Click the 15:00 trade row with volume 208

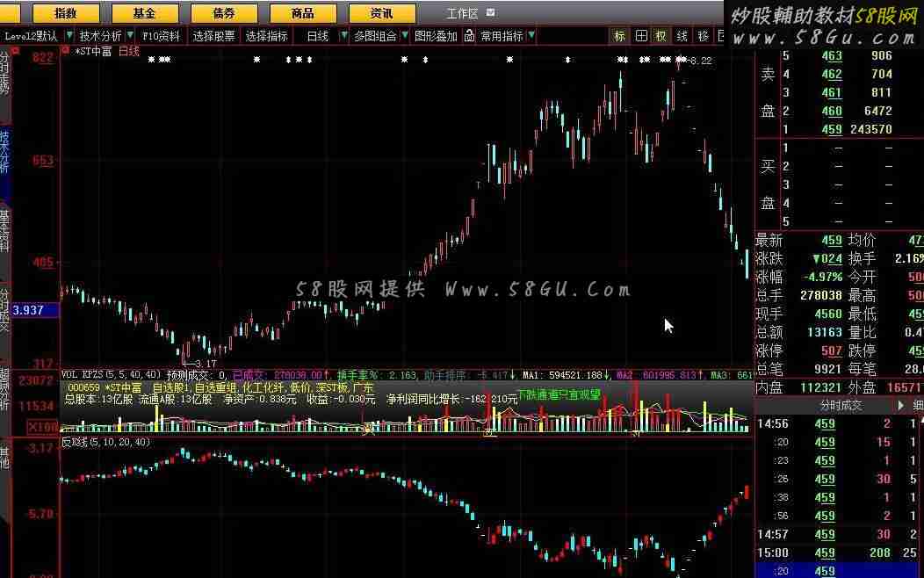836,553
